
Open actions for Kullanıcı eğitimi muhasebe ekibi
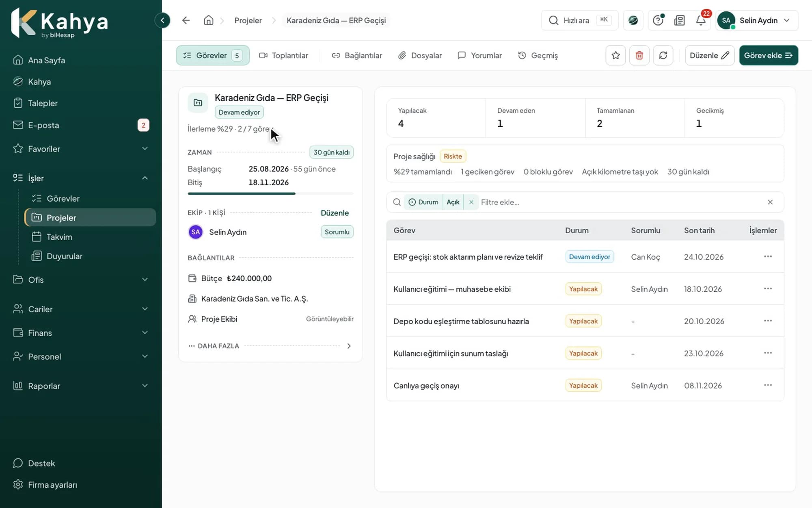click(x=767, y=289)
